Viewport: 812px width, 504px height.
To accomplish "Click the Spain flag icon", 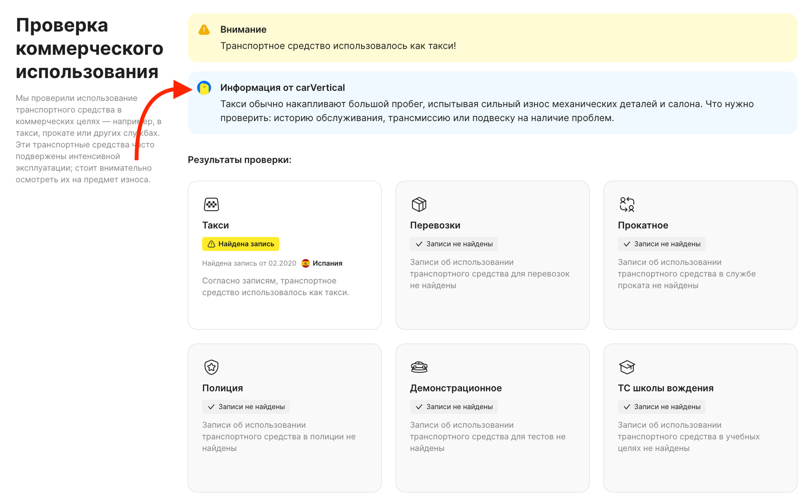I will coord(306,263).
